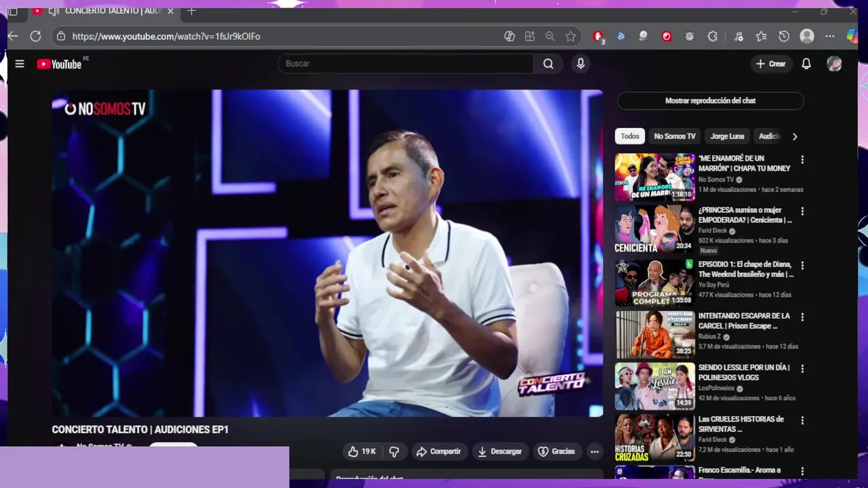The height and width of the screenshot is (488, 868).
Task: Start voice search with microphone icon
Action: click(580, 64)
